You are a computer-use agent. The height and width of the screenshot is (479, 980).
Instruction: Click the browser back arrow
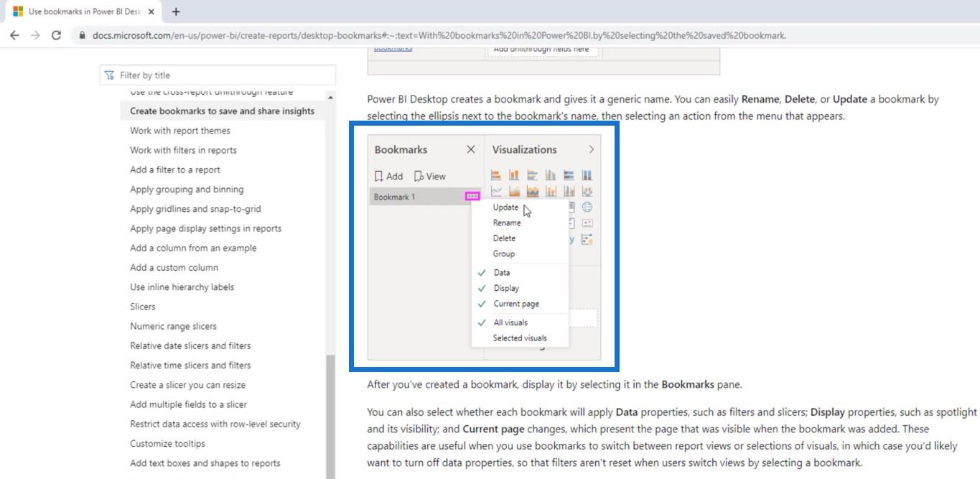14,35
